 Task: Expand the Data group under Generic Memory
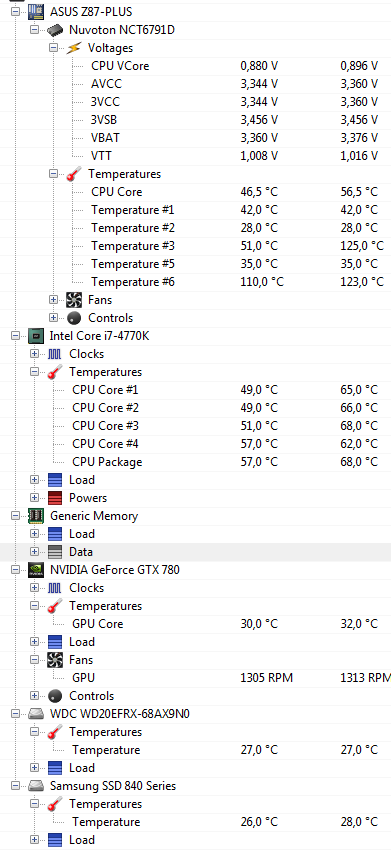(x=34, y=552)
